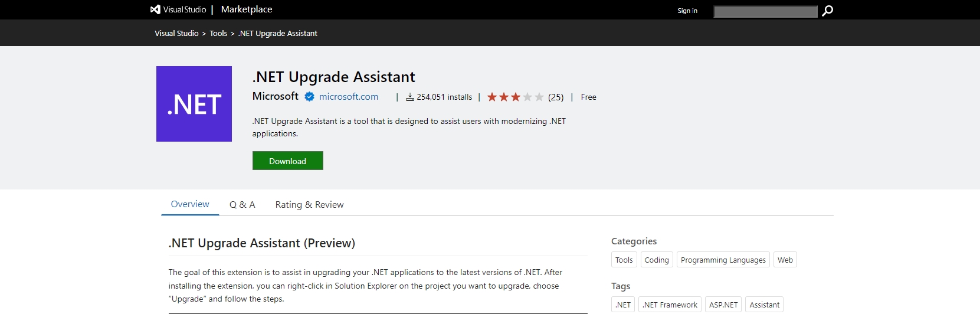
Task: Click the magnifier search icon
Action: click(x=827, y=11)
